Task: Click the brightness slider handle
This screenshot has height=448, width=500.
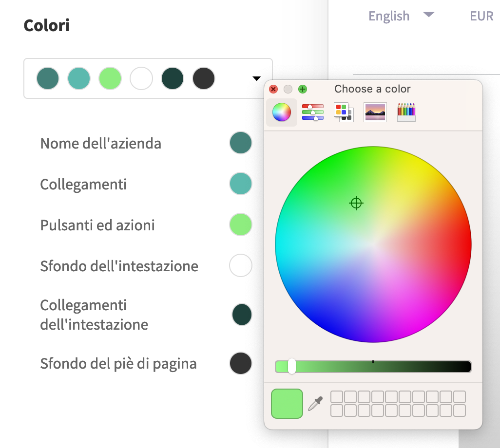Action: 291,366
